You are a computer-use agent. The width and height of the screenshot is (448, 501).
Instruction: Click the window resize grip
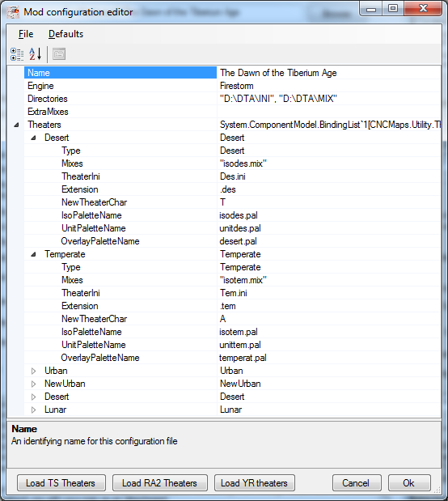point(437,490)
